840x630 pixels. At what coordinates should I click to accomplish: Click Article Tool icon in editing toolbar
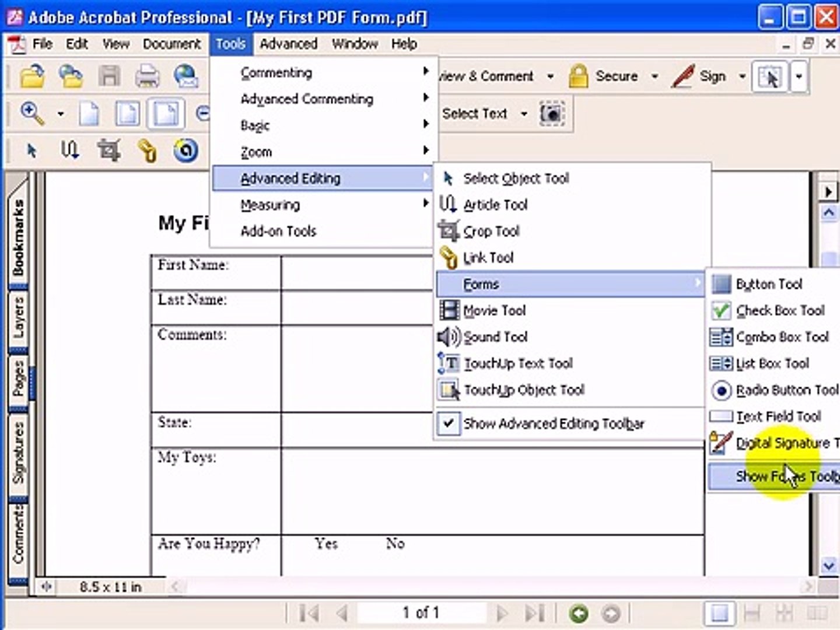tap(69, 150)
